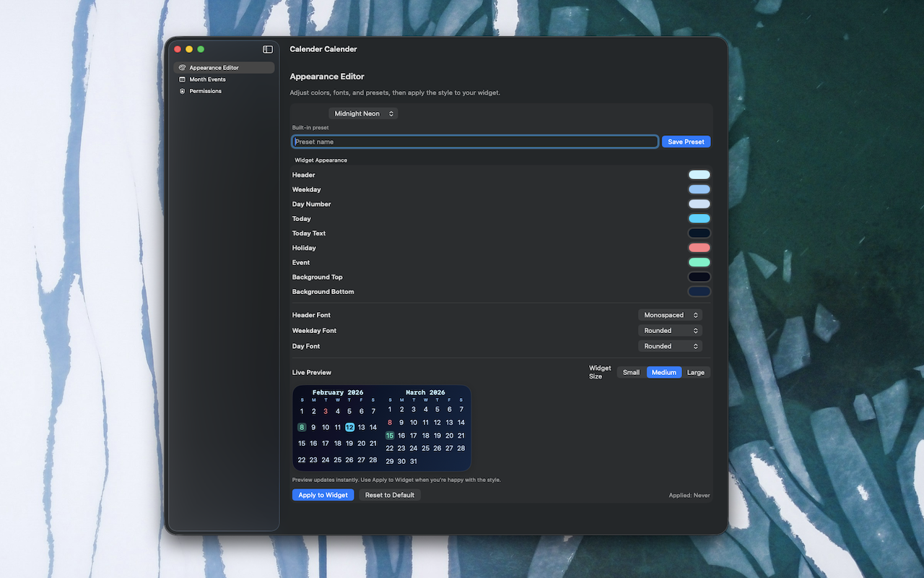924x578 pixels.
Task: Save the current preset
Action: [685, 142]
